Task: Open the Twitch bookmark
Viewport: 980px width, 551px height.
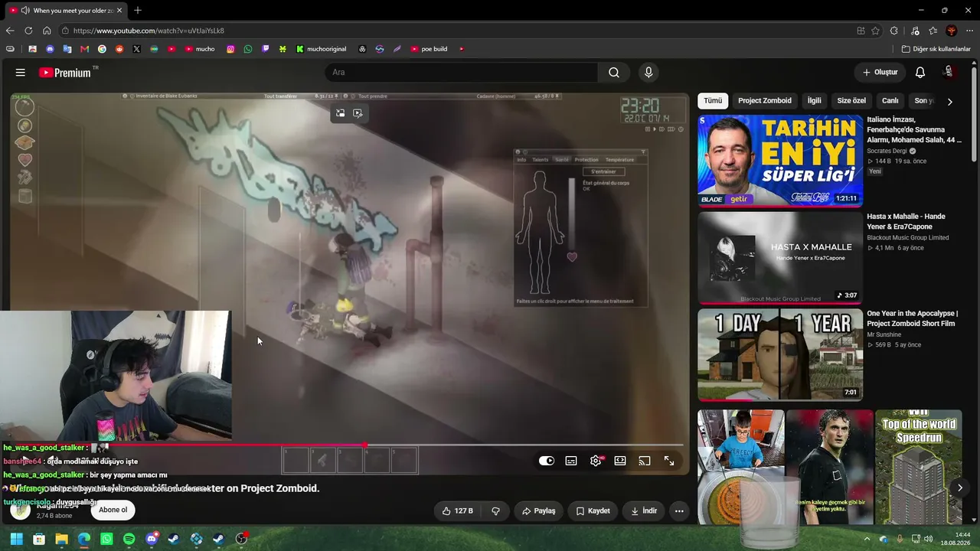Action: tap(266, 49)
